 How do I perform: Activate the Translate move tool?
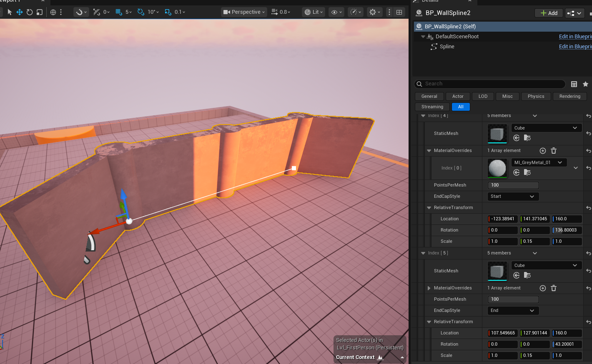pos(20,12)
